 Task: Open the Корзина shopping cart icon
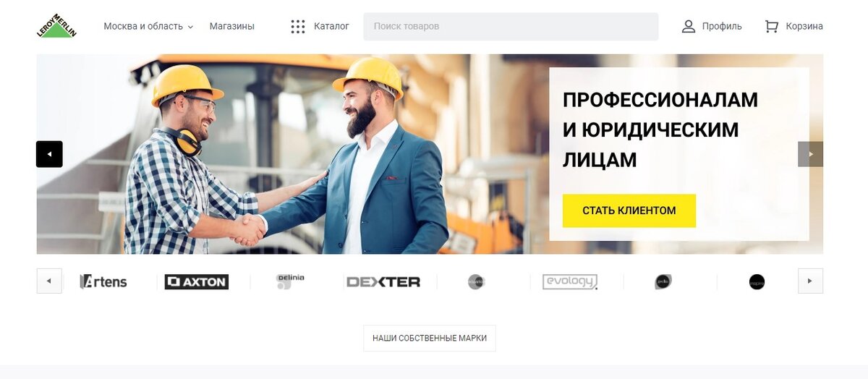click(772, 27)
